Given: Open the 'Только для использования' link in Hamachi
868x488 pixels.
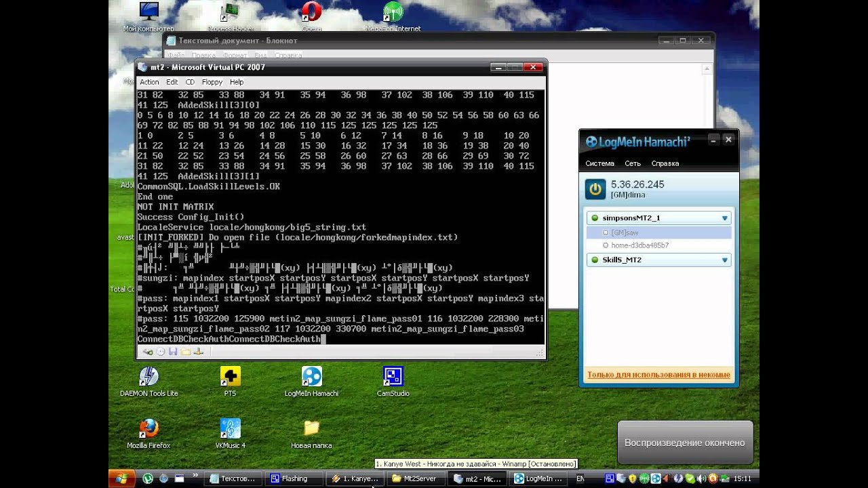Looking at the screenshot, I should coord(658,375).
